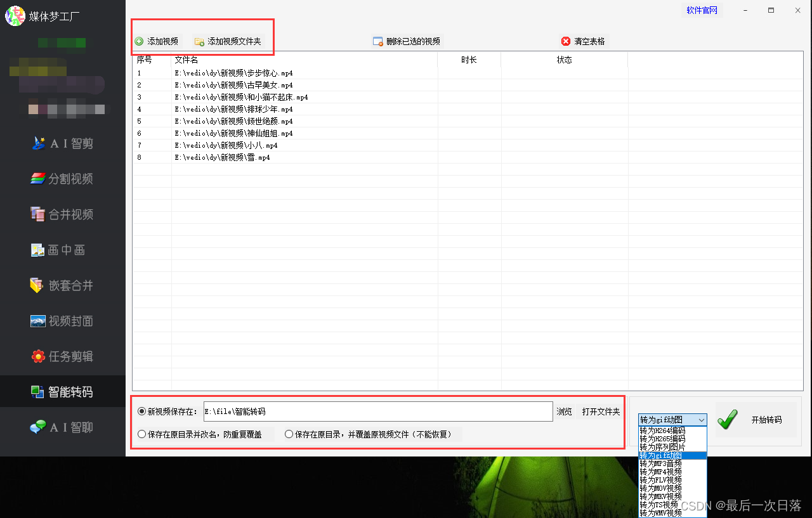Click the 序号 column header
The height and width of the screenshot is (518, 812).
(152, 60)
